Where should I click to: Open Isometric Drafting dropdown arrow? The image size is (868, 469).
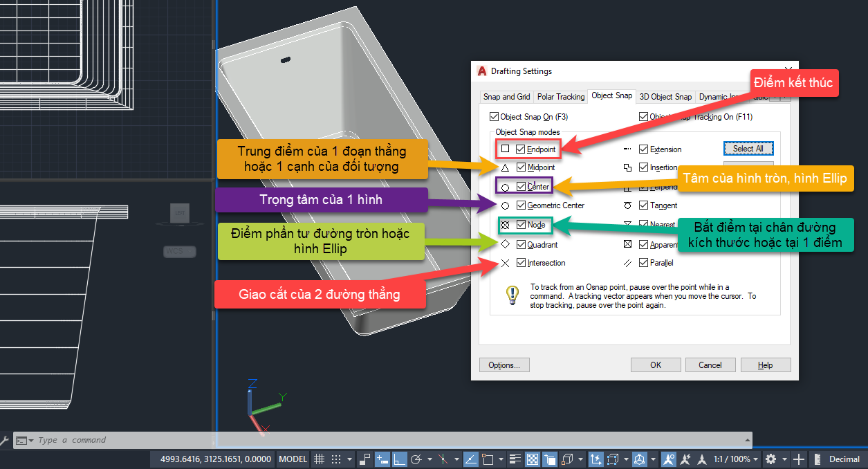pyautogui.click(x=457, y=459)
